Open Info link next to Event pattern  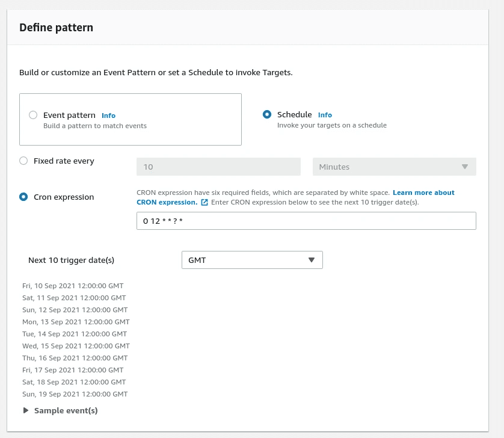click(x=108, y=116)
